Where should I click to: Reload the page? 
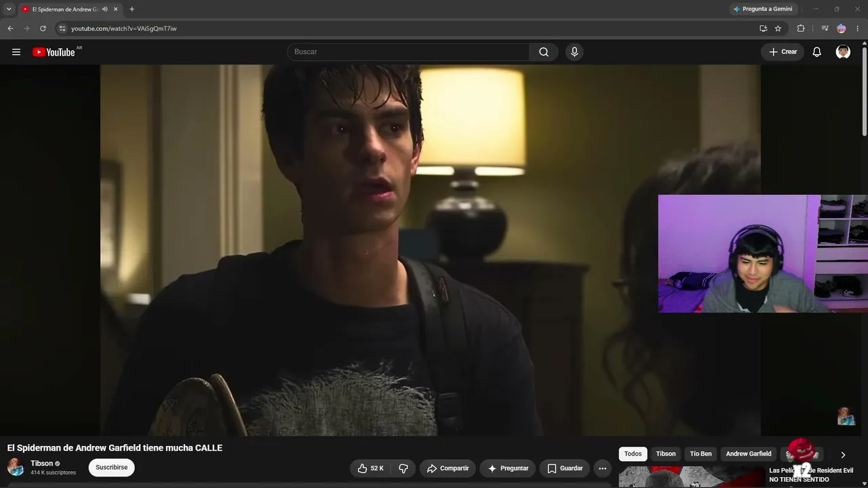[x=43, y=28]
